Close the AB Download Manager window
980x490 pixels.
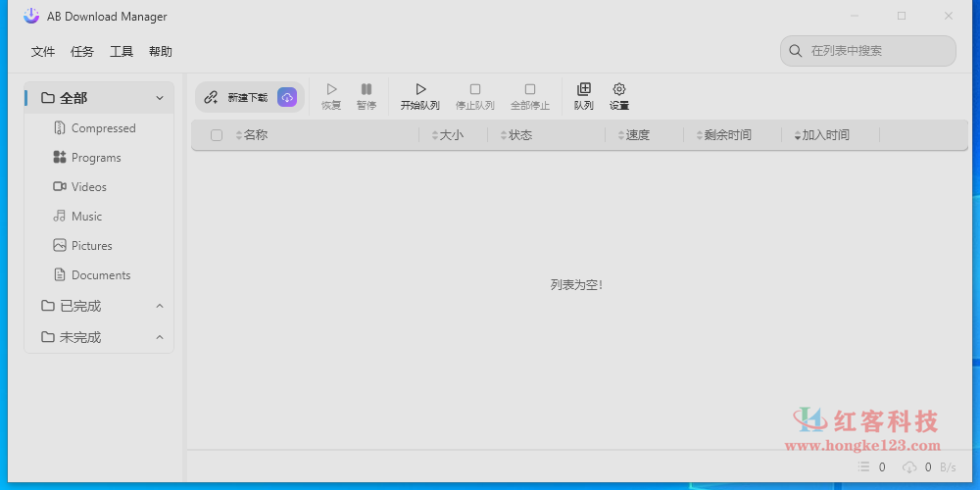[948, 17]
